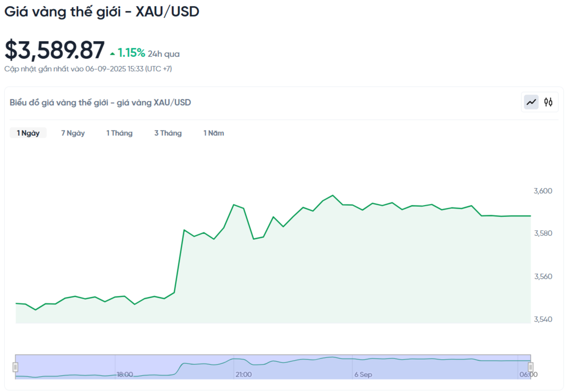Select the 1 Tháng time range
The height and width of the screenshot is (392, 565).
(119, 133)
